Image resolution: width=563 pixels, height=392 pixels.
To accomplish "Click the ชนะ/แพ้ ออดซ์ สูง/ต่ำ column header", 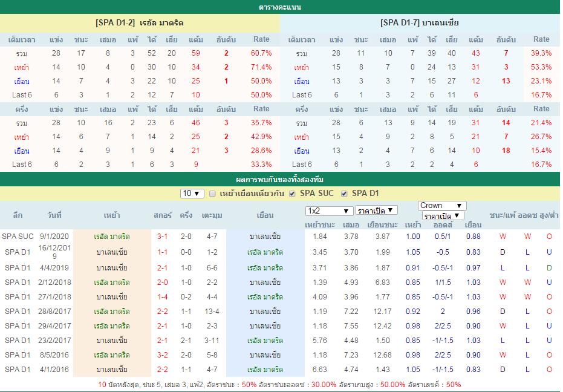I will pyautogui.click(x=524, y=215).
